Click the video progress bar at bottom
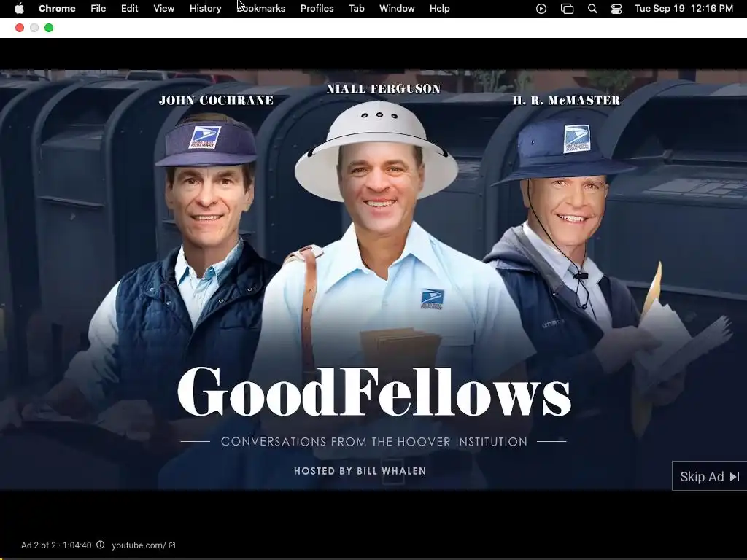Screen dimensions: 747x560 click(x=373, y=558)
